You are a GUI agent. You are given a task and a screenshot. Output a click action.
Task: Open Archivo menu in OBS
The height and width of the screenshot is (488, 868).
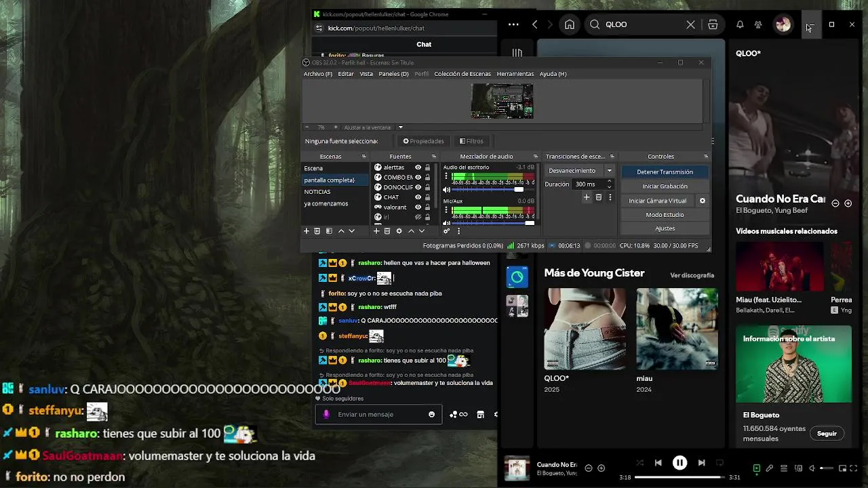pos(317,74)
